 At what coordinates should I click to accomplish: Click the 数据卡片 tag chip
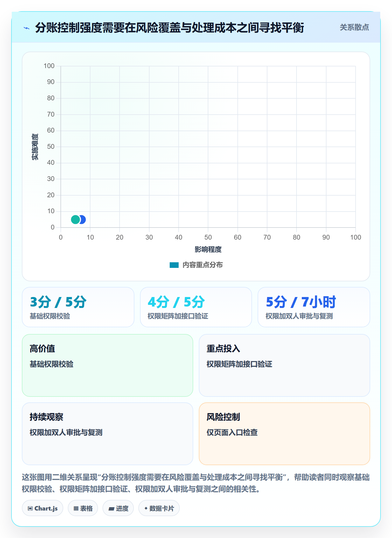[159, 508]
